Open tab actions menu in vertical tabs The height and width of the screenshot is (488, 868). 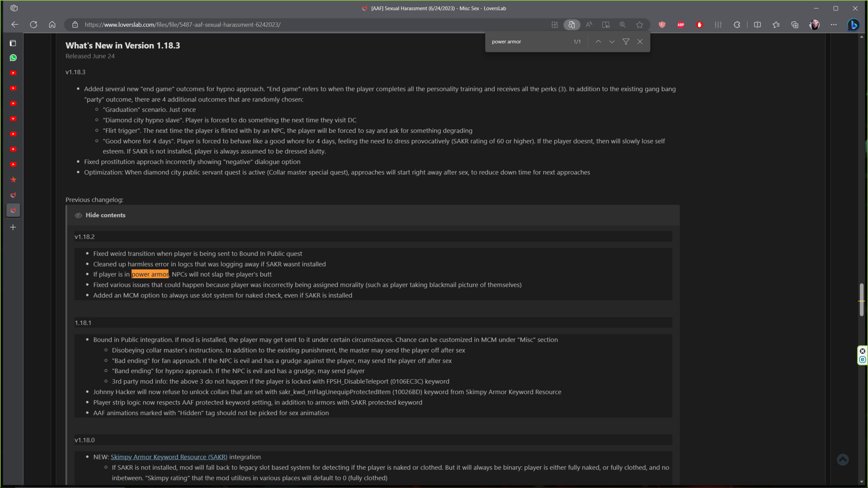tap(13, 43)
